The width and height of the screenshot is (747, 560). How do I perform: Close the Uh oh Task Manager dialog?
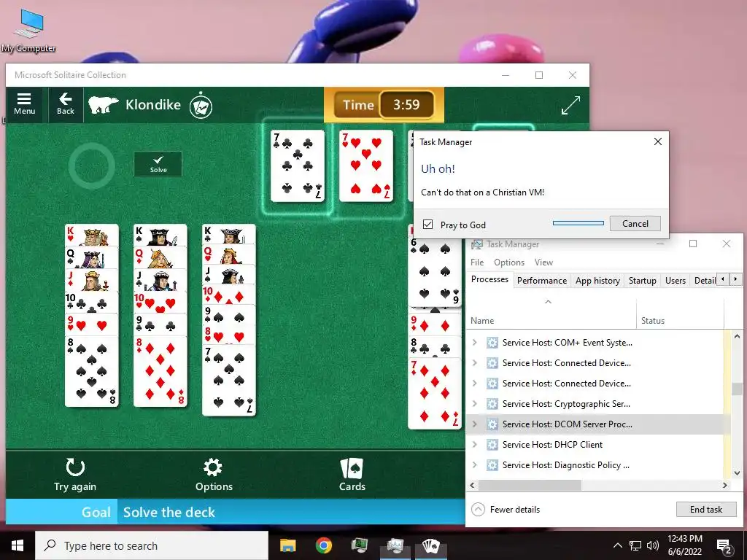pyautogui.click(x=658, y=141)
